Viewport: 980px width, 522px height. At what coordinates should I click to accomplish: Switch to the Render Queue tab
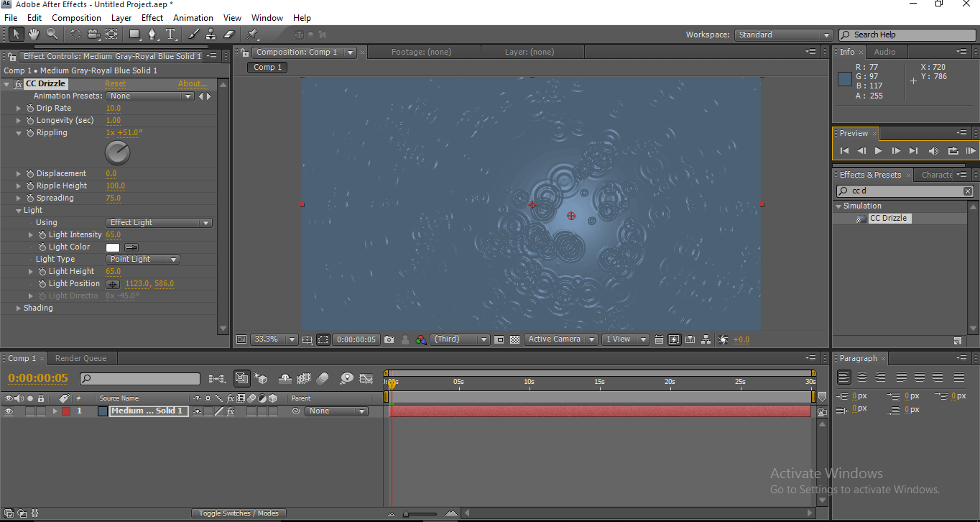click(x=80, y=358)
